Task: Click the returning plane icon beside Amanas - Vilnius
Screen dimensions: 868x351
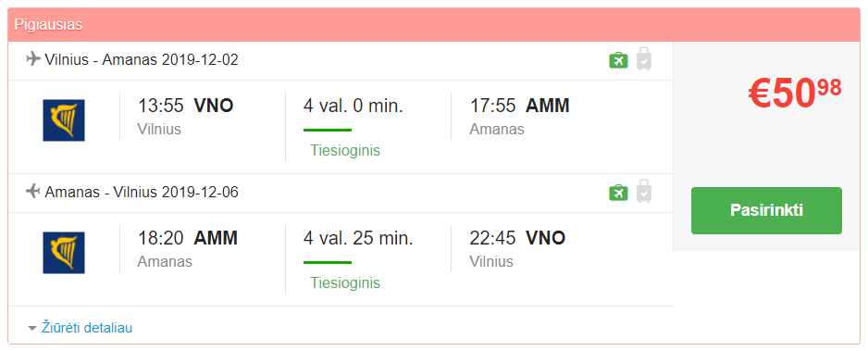Action: point(33,191)
